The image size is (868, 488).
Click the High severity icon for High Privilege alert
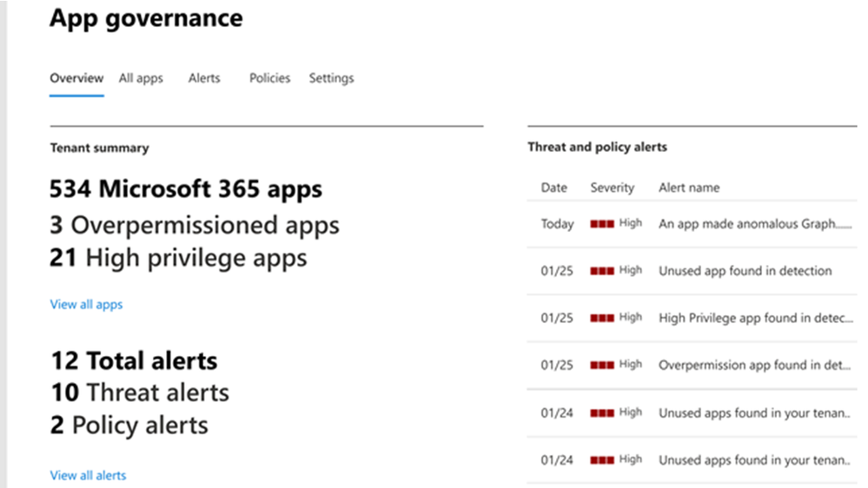point(602,318)
